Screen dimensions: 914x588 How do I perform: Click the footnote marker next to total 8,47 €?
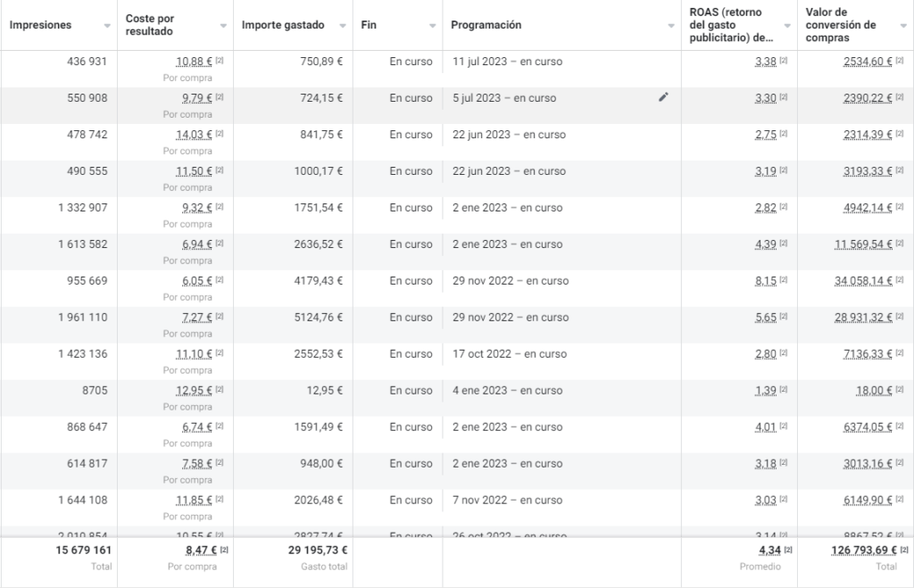coord(223,551)
